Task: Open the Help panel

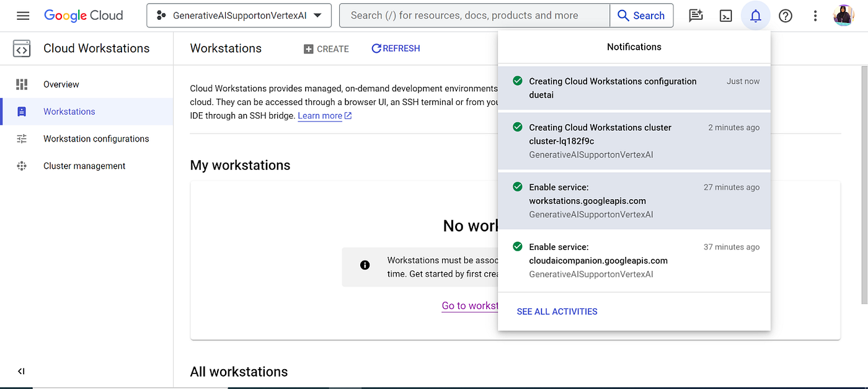Action: [x=785, y=16]
